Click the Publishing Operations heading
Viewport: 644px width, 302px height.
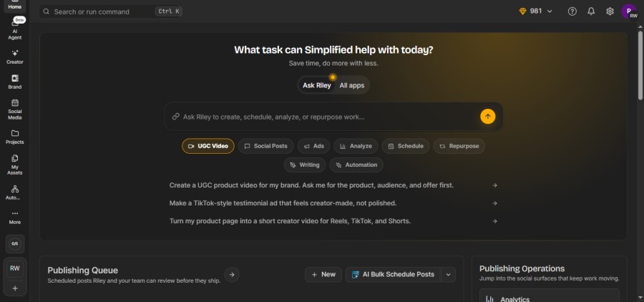tap(522, 268)
